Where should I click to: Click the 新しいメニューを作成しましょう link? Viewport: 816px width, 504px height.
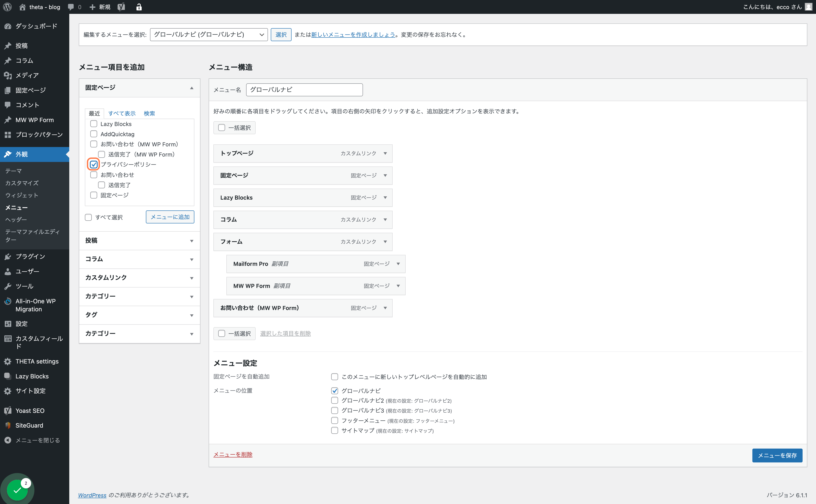coord(353,35)
